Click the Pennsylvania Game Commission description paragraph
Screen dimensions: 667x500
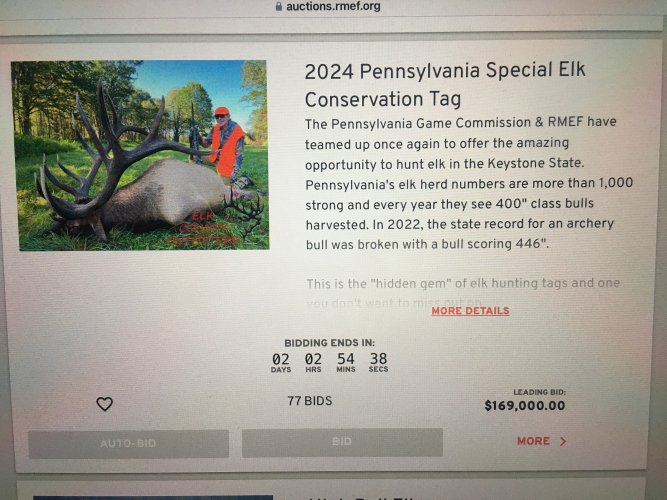coord(469,183)
